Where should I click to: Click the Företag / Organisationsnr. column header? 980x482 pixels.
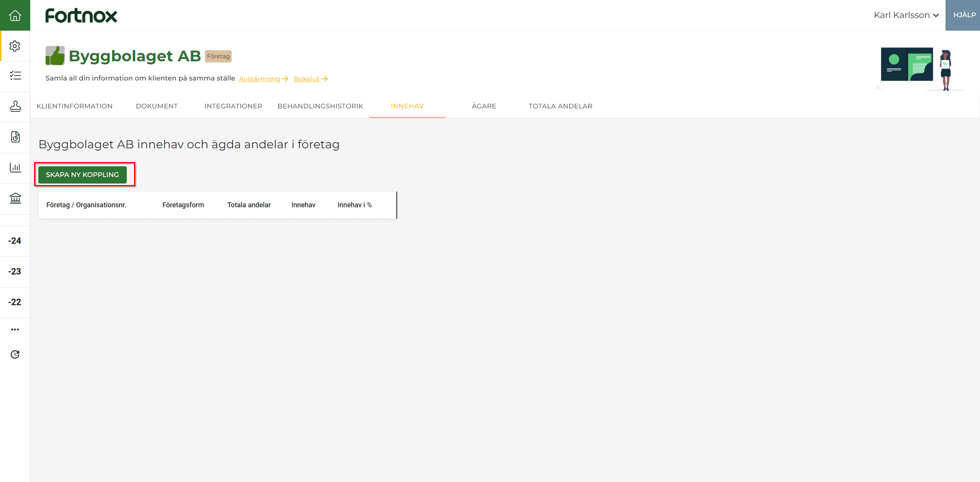pyautogui.click(x=86, y=205)
